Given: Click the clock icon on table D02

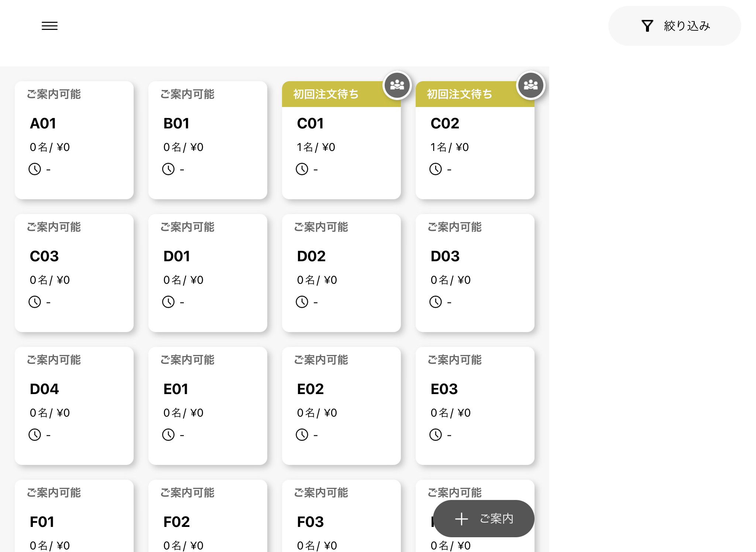Looking at the screenshot, I should pos(302,302).
